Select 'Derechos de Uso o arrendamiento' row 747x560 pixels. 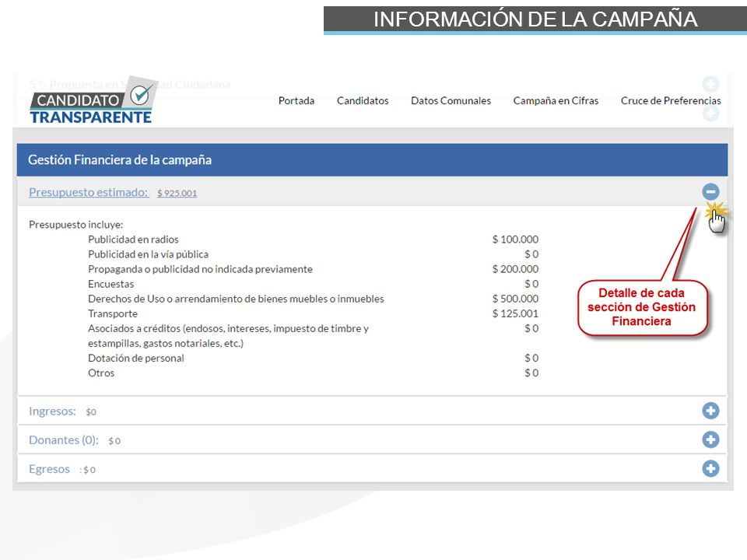[x=236, y=299]
